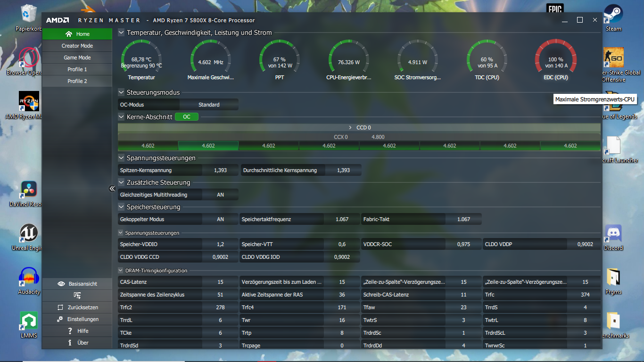Screen dimensions: 644x362
Task: Expand the CCD 0 chevron
Action: [350, 128]
